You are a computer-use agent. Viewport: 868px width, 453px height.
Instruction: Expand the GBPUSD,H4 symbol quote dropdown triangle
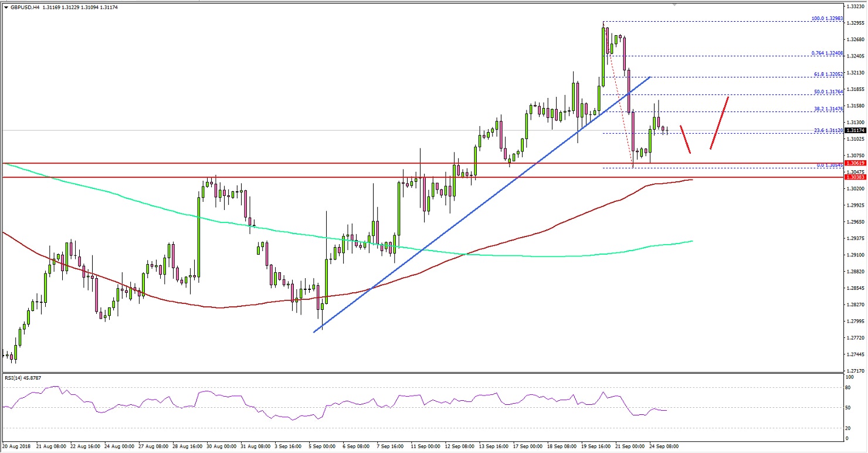coord(6,8)
